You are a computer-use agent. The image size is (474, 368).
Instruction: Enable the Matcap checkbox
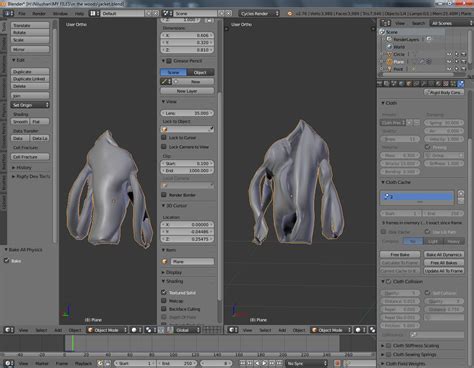tap(164, 301)
